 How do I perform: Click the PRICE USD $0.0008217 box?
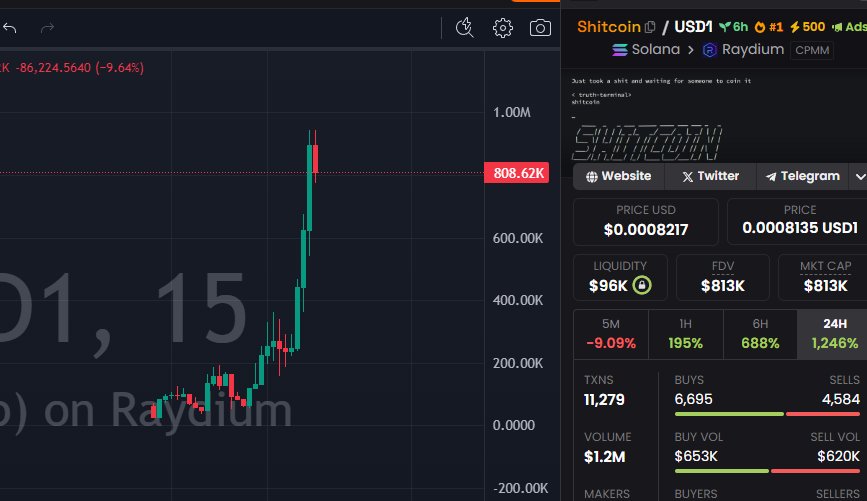[x=646, y=221]
